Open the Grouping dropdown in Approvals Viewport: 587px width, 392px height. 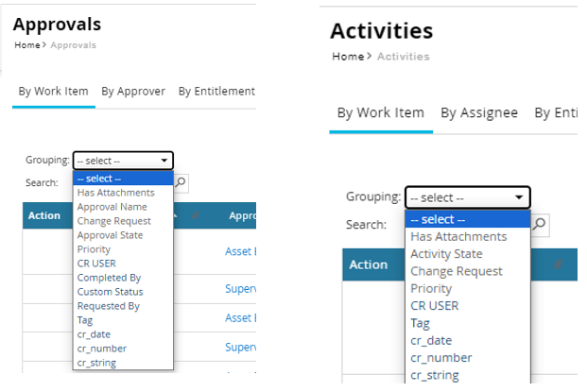point(123,161)
